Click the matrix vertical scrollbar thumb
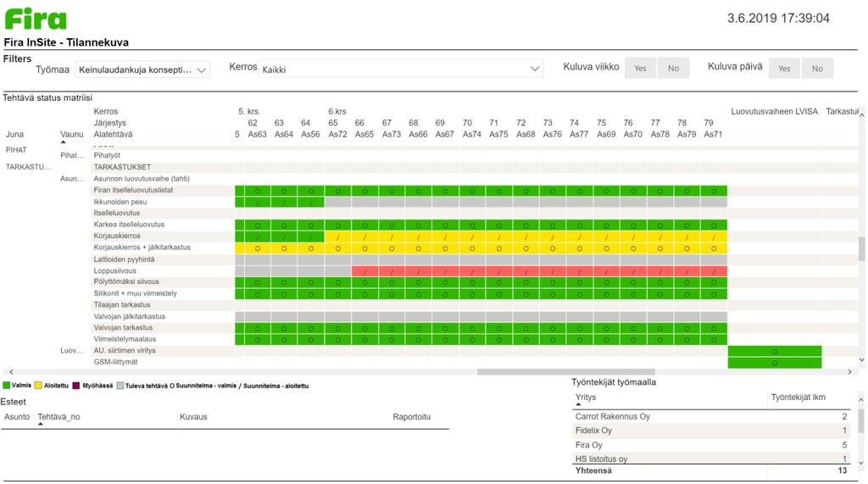The image size is (868, 484). (861, 248)
